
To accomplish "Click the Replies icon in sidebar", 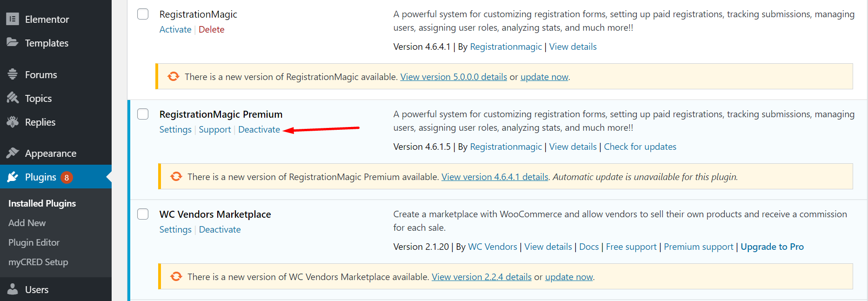I will 13,122.
